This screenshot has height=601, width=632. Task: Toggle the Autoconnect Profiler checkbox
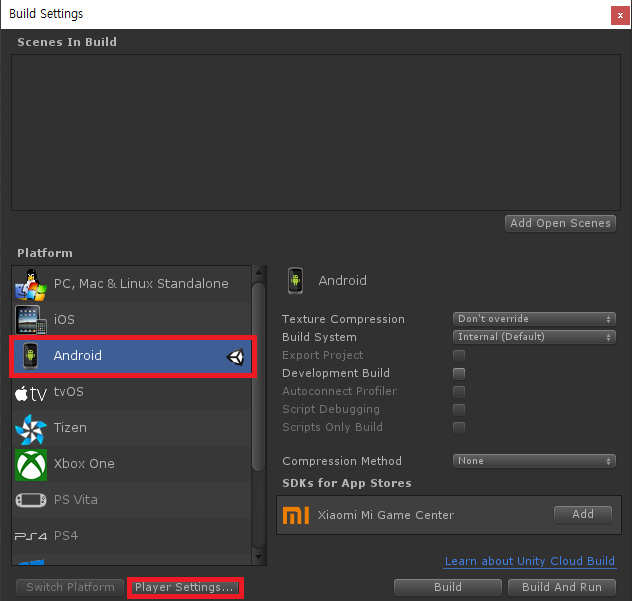pos(459,391)
